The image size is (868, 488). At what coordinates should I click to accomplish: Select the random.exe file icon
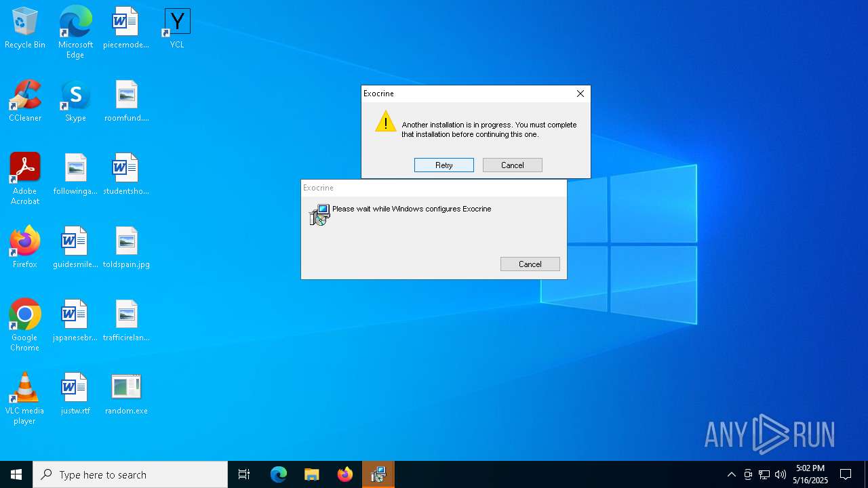(126, 394)
